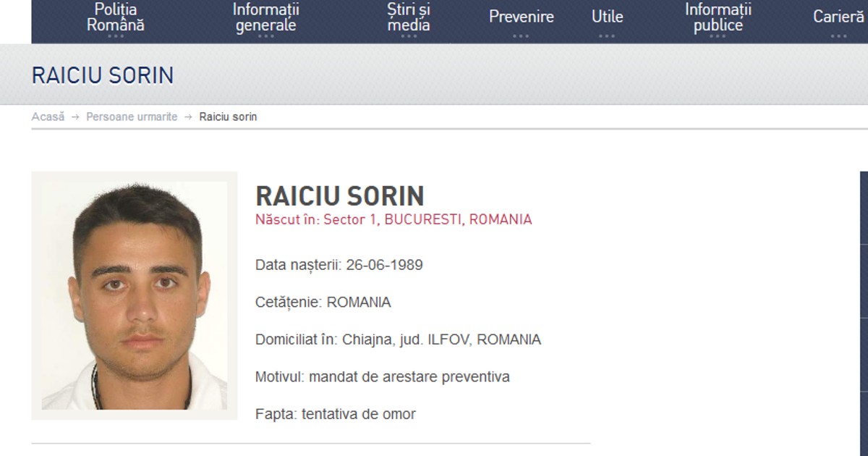Image resolution: width=868 pixels, height=456 pixels.
Task: Expand dropdown dots under Utile
Action: pyautogui.click(x=607, y=36)
